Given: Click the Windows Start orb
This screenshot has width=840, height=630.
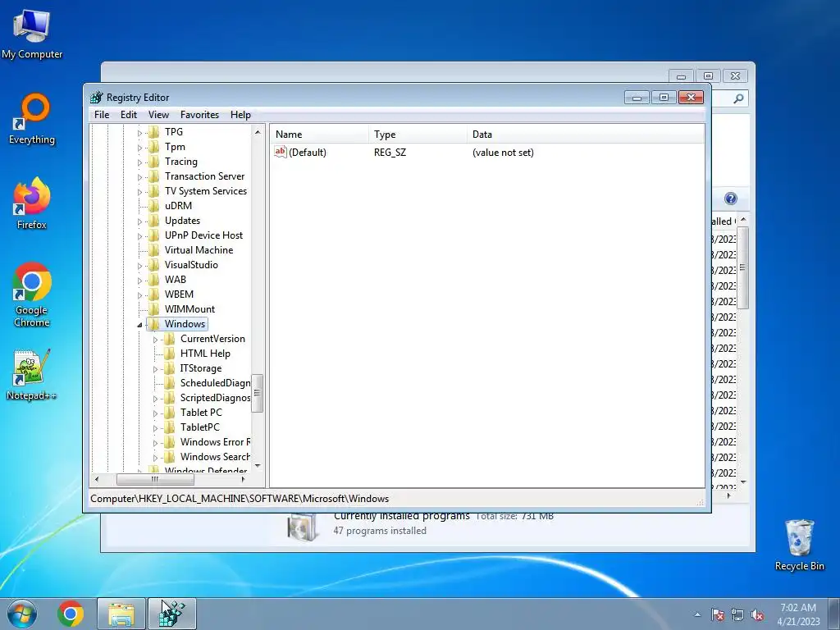Looking at the screenshot, I should [x=22, y=614].
